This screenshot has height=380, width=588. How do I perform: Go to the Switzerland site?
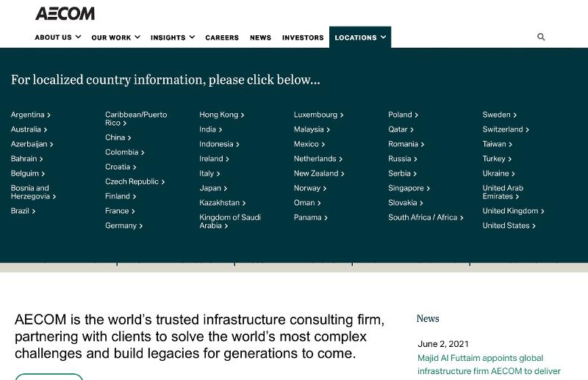[x=506, y=129]
